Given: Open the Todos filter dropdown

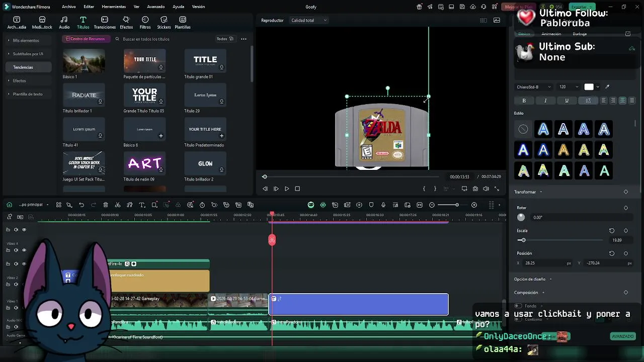Looking at the screenshot, I should [225, 39].
